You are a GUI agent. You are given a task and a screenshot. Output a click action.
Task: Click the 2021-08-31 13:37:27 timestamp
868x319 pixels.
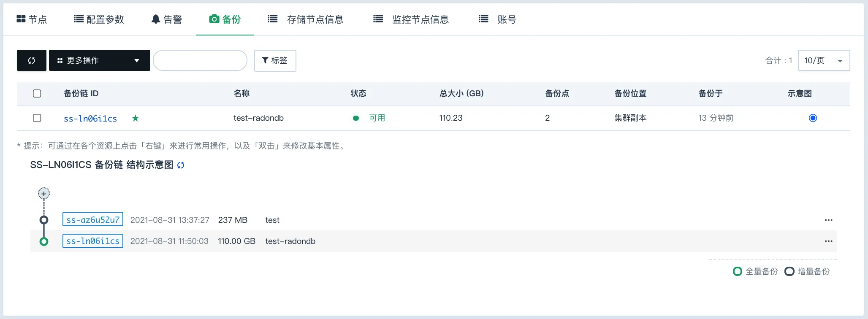pyautogui.click(x=170, y=220)
